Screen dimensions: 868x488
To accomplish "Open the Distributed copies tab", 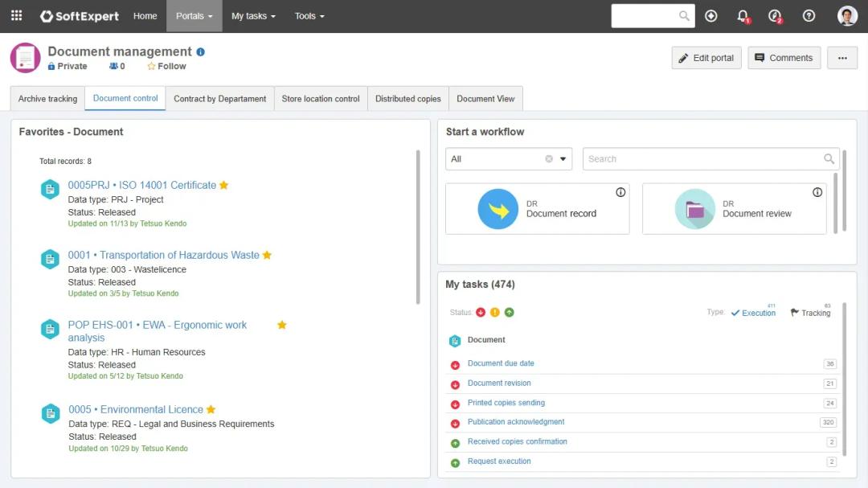I will [x=407, y=99].
